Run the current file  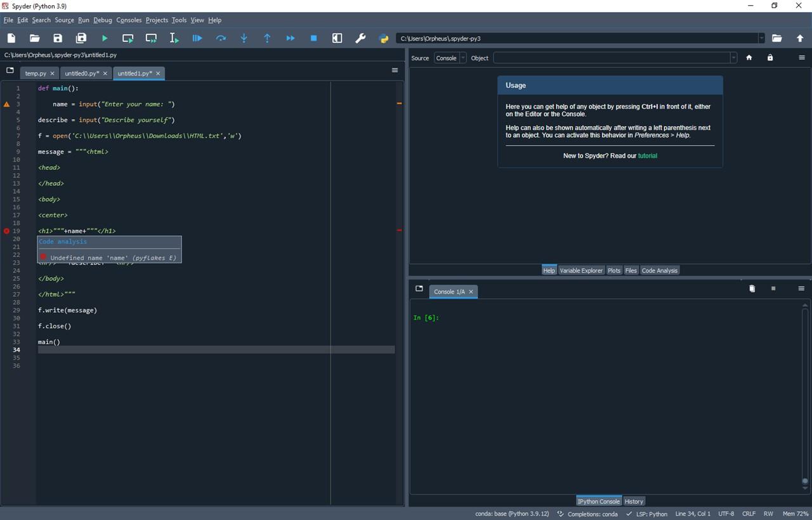click(104, 38)
